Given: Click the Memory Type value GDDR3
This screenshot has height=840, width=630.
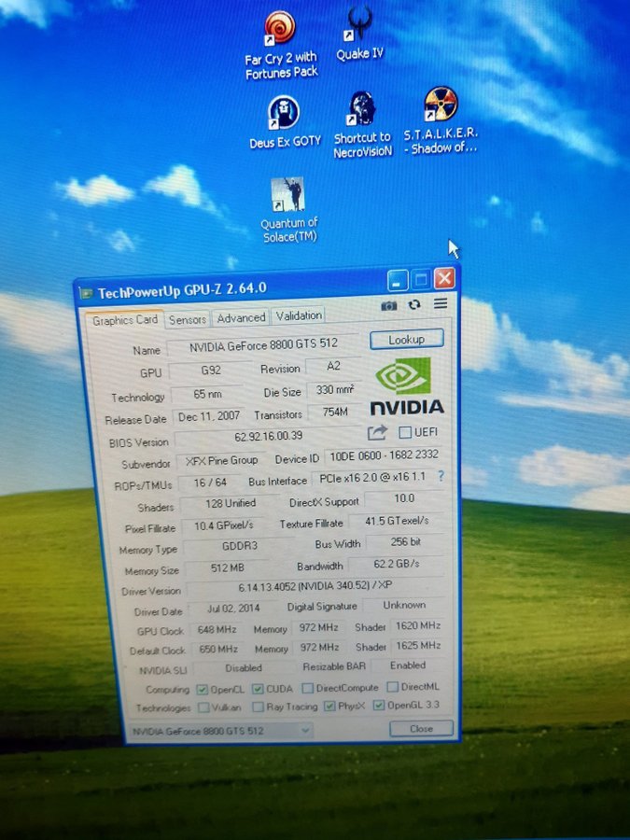Looking at the screenshot, I should coord(240,546).
